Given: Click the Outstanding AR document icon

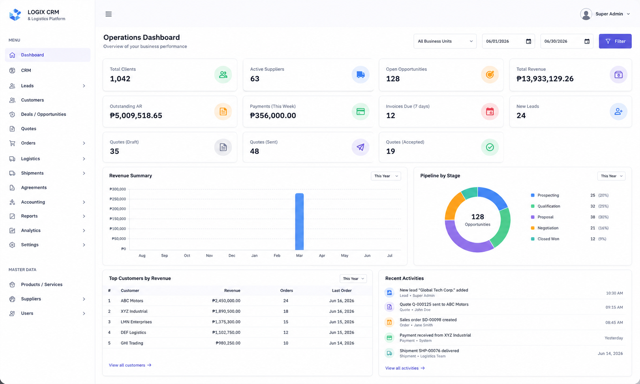Looking at the screenshot, I should (223, 111).
